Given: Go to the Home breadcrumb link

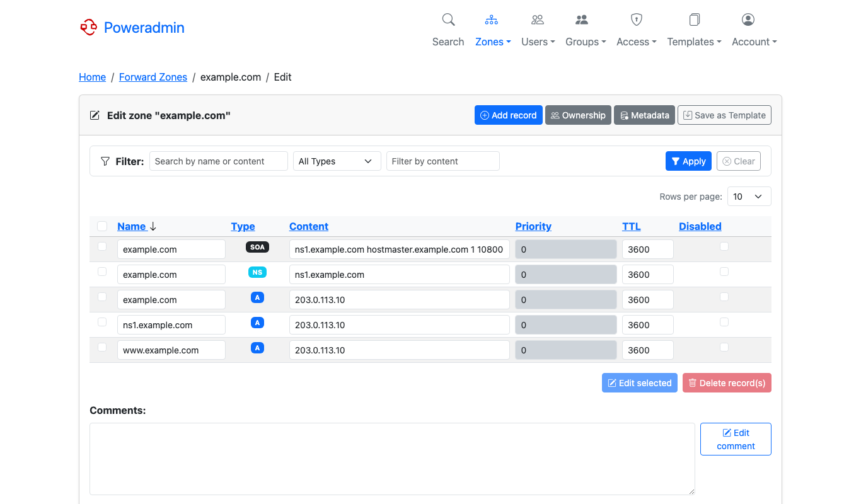Looking at the screenshot, I should [92, 77].
